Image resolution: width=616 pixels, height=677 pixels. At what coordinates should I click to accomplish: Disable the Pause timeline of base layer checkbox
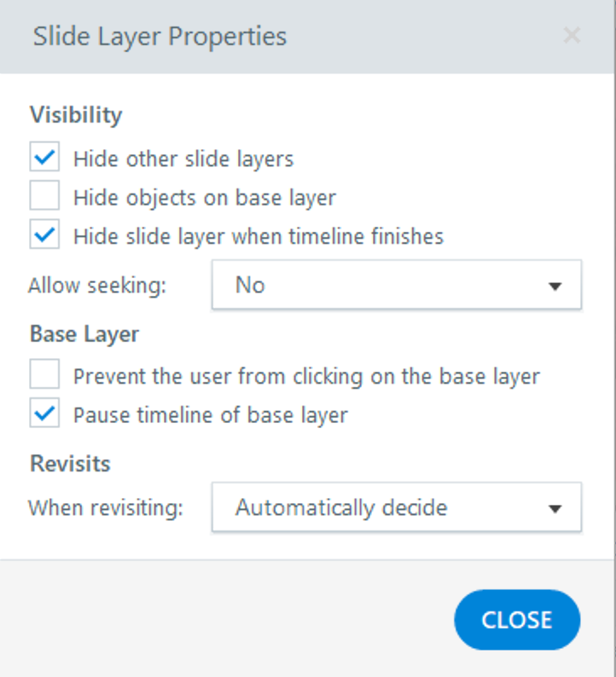click(x=44, y=415)
